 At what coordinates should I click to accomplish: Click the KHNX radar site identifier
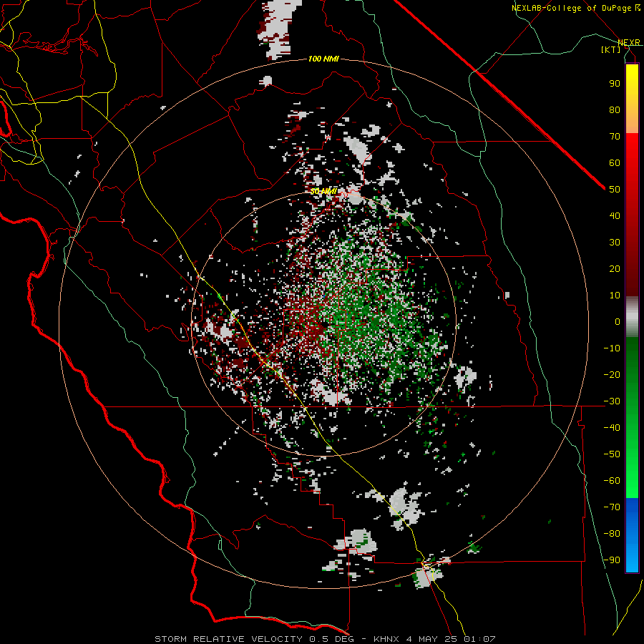pos(386,639)
